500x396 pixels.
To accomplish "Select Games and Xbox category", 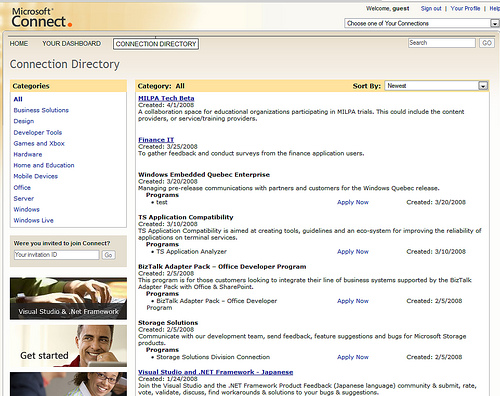I will (39, 143).
